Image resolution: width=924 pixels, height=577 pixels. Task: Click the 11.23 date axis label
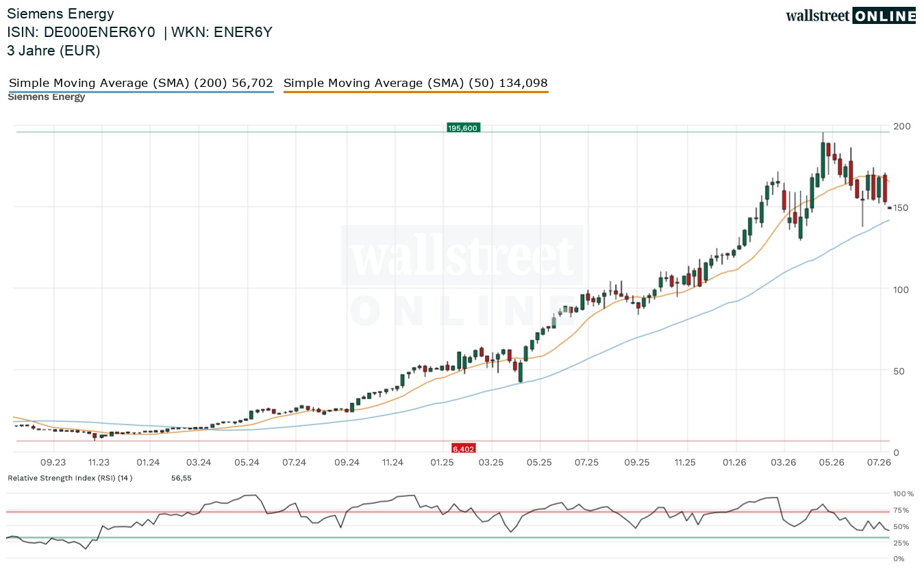point(99,463)
